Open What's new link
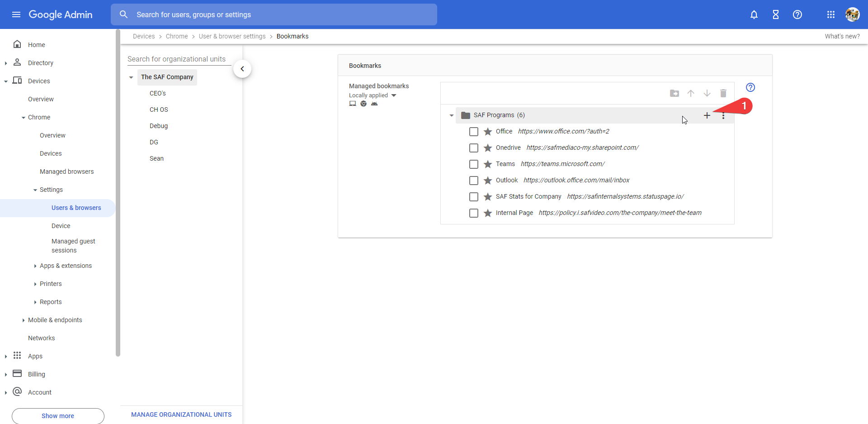The image size is (868, 424). tap(842, 36)
